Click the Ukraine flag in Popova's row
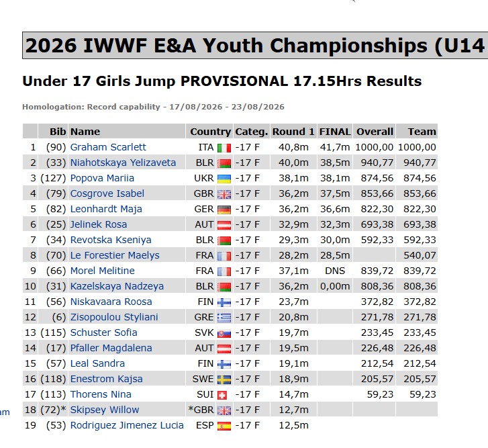488x448 pixels. [224, 179]
